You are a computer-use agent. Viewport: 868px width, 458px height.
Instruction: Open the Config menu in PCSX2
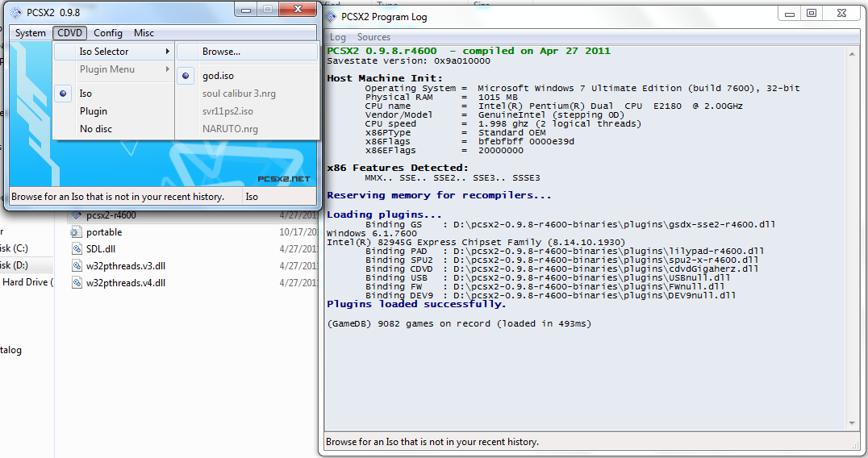click(x=108, y=33)
